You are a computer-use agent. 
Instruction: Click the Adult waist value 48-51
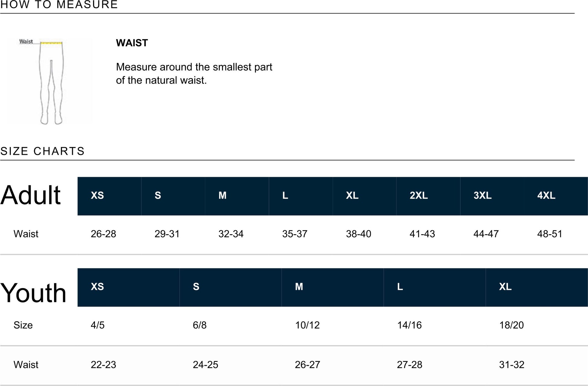(549, 234)
